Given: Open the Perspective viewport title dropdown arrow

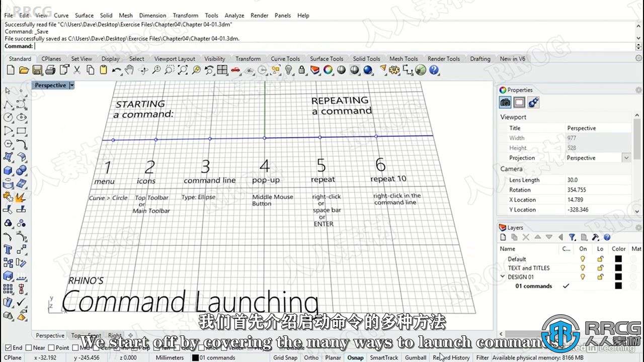Looking at the screenshot, I should click(71, 85).
